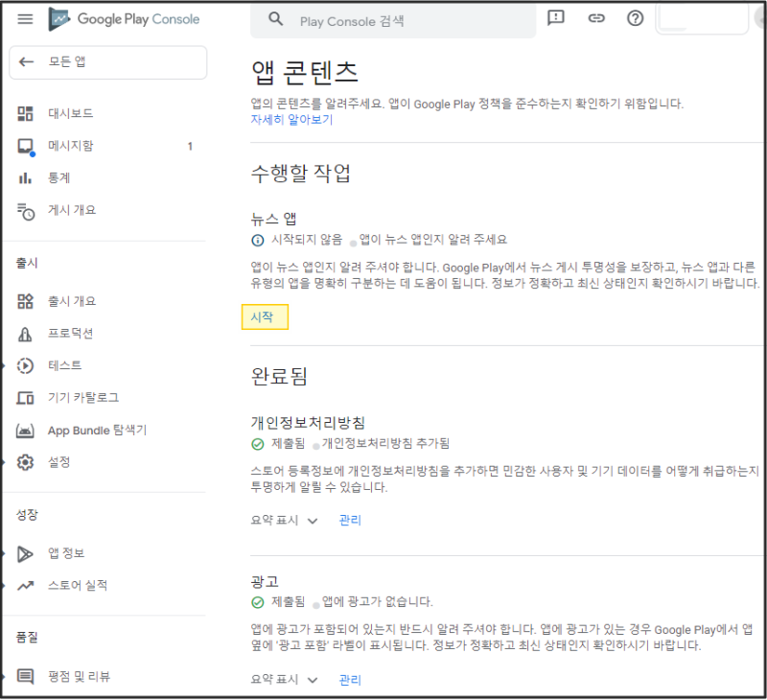Click the back arrow next to 모든 앱
767x700 pixels.
click(x=26, y=61)
